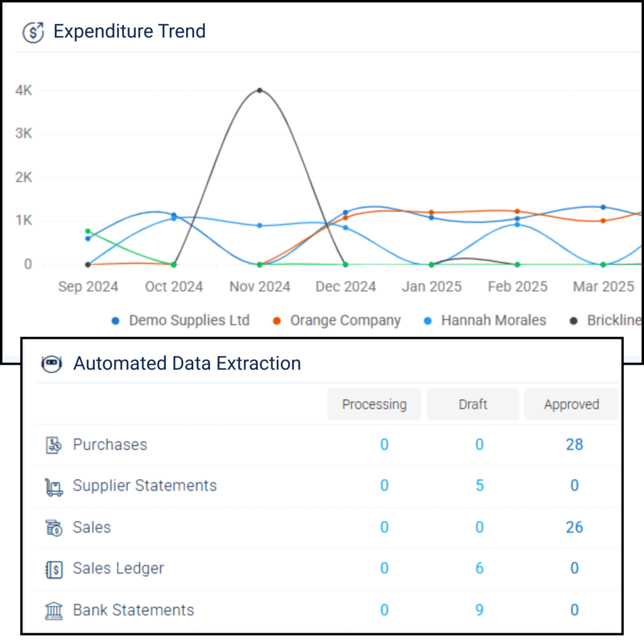
Task: Open the 6 draft Sales Ledger items
Action: click(x=479, y=569)
